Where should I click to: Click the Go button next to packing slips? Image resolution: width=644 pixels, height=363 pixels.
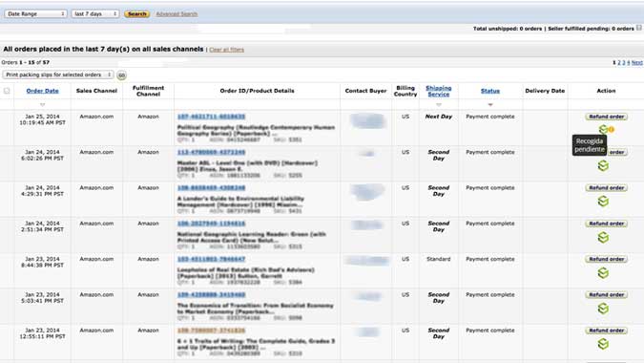click(121, 75)
